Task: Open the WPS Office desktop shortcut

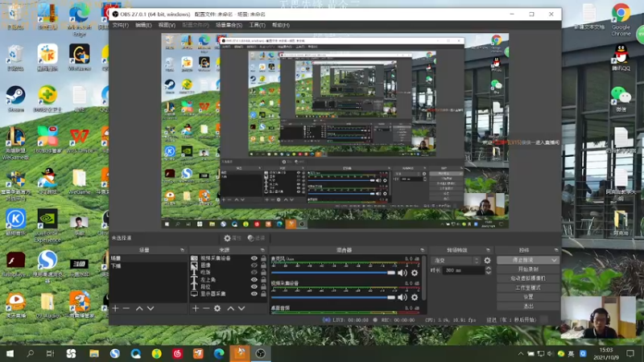Action: point(80,141)
